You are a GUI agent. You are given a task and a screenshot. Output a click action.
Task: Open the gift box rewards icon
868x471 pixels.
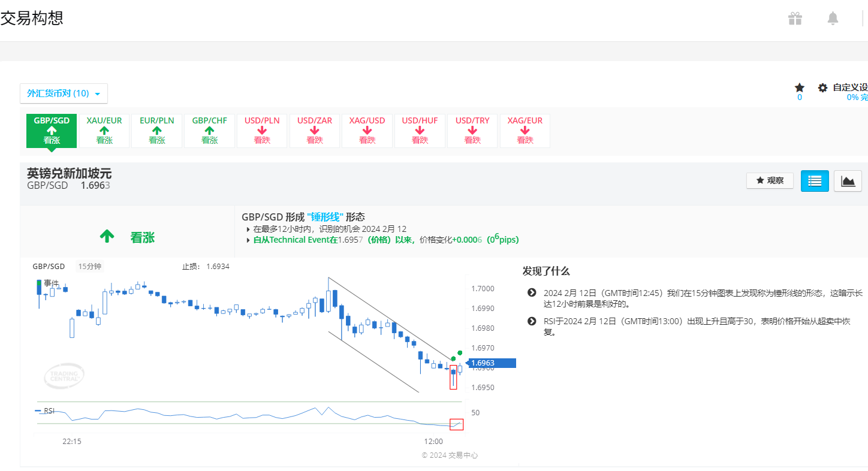pos(795,19)
